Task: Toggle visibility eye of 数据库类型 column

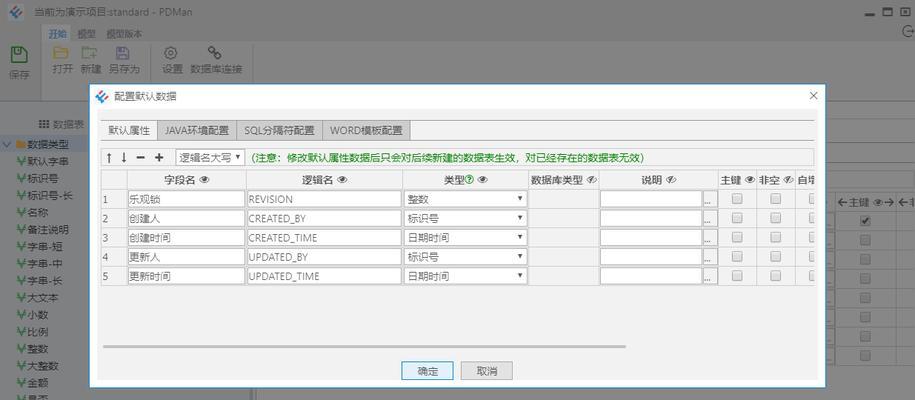Action: coord(592,180)
